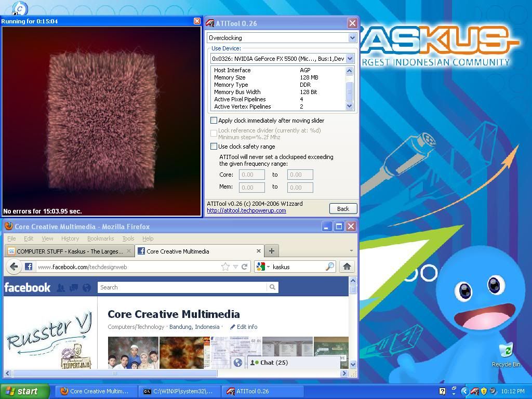
Task: Click the Firefox home button
Action: tap(347, 267)
